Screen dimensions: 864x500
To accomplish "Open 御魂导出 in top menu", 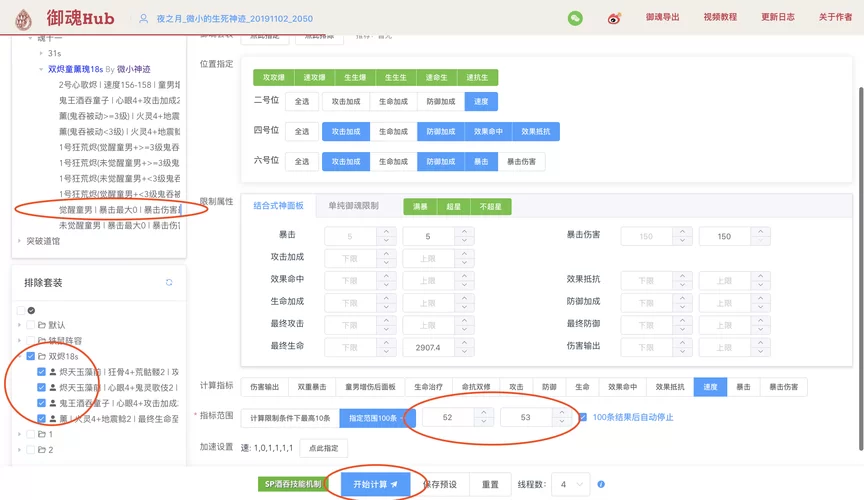I will pos(662,17).
